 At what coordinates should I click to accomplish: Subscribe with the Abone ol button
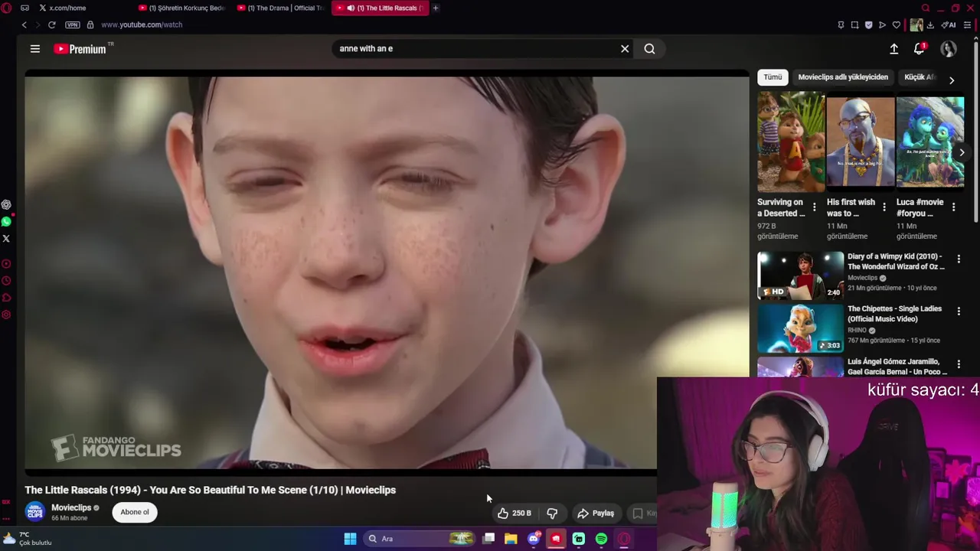135,513
